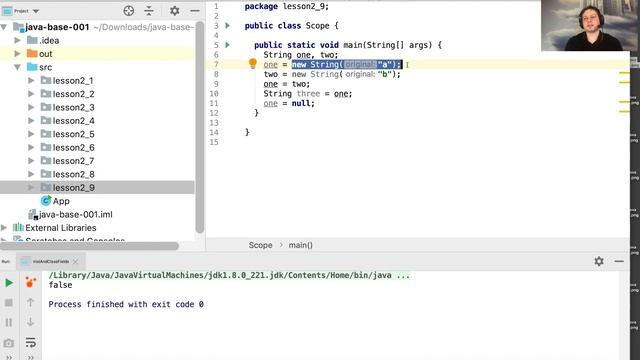Collapse the src folder

point(18,67)
